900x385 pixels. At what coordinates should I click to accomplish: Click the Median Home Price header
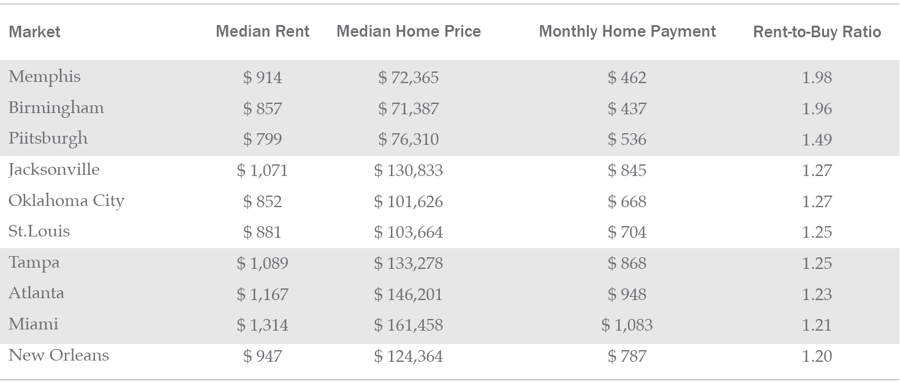coord(409,32)
